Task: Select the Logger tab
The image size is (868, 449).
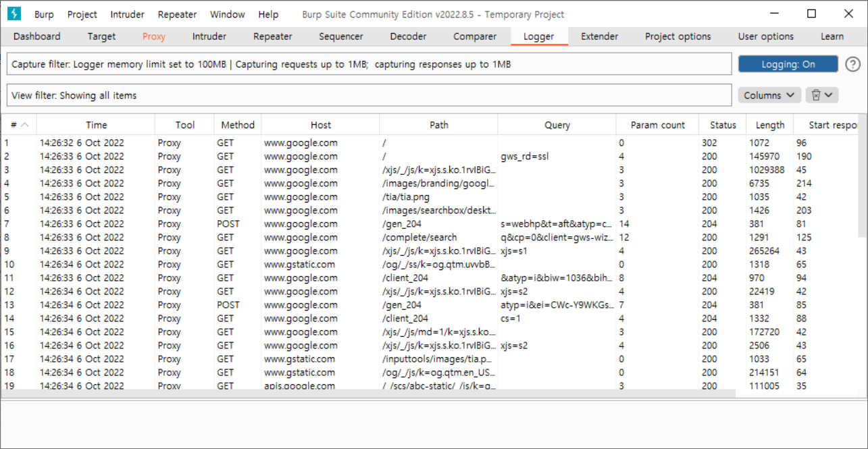Action: [x=539, y=36]
